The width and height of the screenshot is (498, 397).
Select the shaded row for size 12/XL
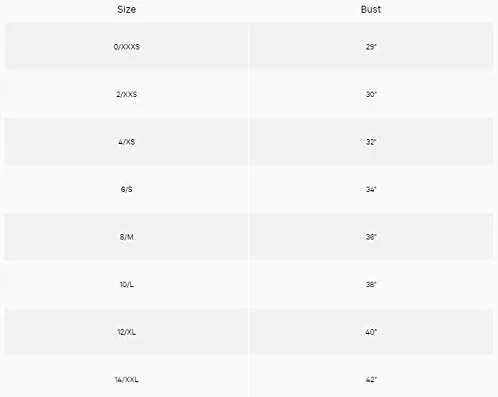[249, 332]
